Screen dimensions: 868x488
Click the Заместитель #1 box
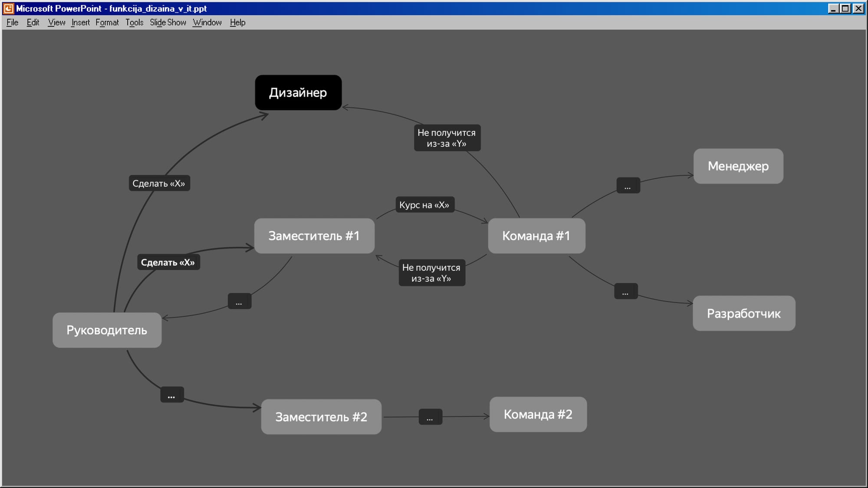pyautogui.click(x=314, y=236)
